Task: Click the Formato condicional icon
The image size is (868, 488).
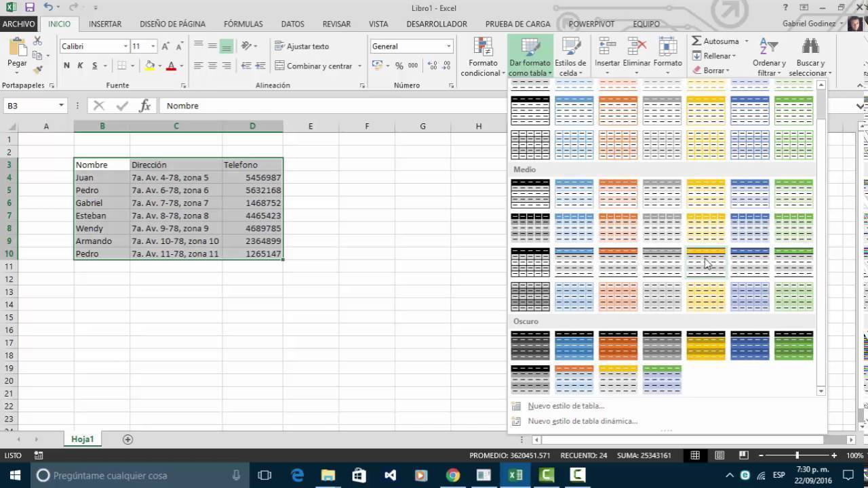Action: click(x=483, y=49)
